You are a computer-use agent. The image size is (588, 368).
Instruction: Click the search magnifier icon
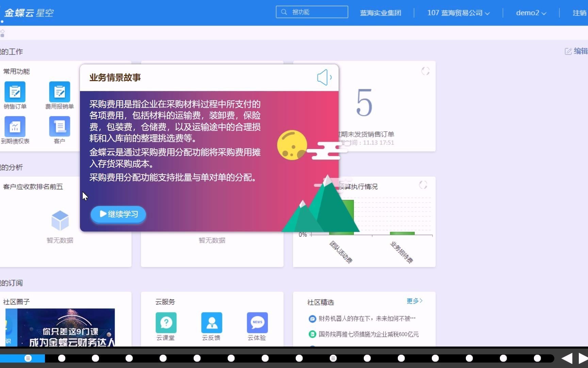(x=284, y=12)
